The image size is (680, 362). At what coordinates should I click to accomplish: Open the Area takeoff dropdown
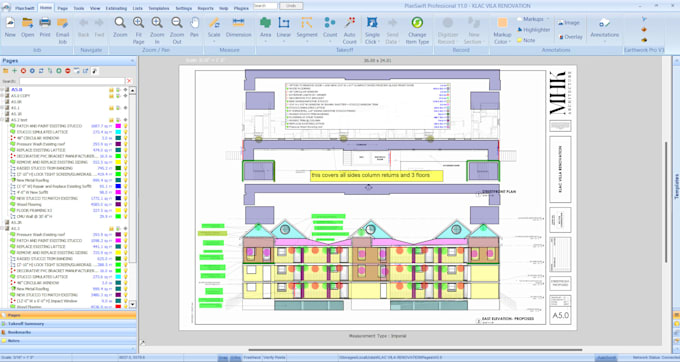[x=265, y=42]
